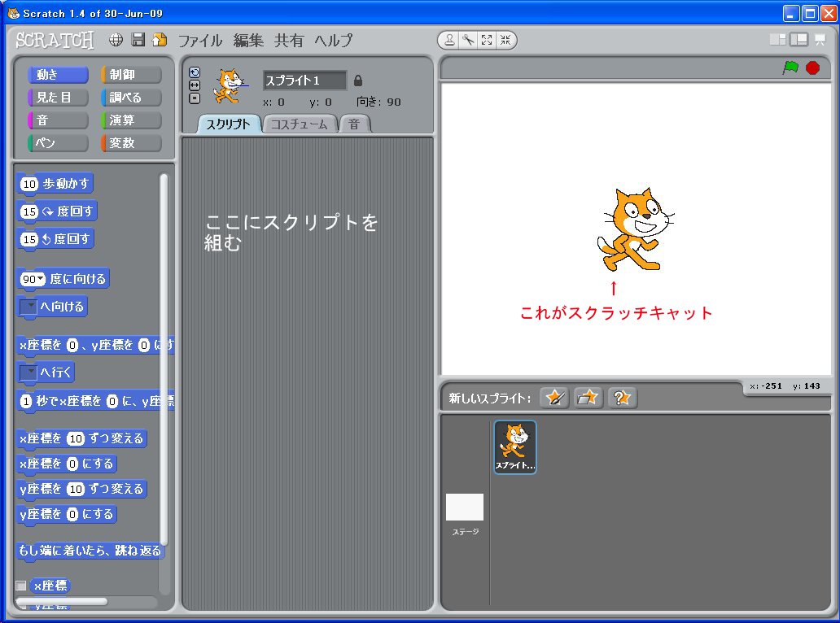Screen dimensions: 840x623
Task: Switch to the コスチューム tab
Action: click(300, 124)
